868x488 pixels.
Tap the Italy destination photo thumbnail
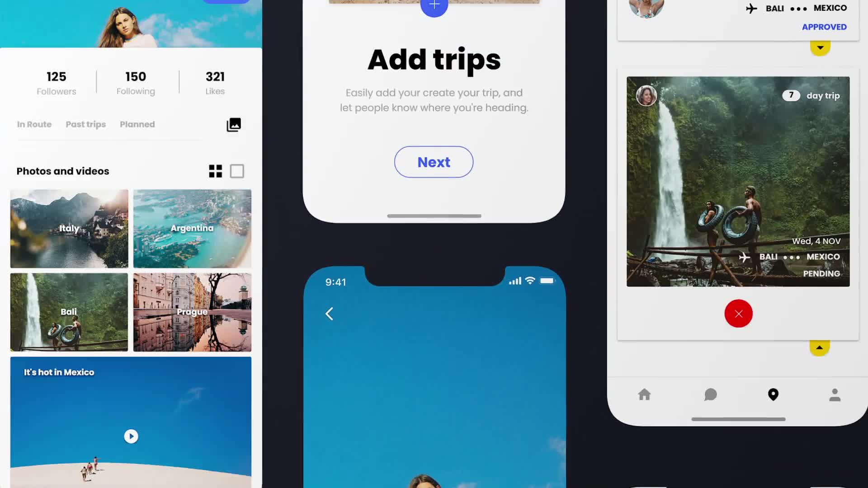tap(69, 229)
